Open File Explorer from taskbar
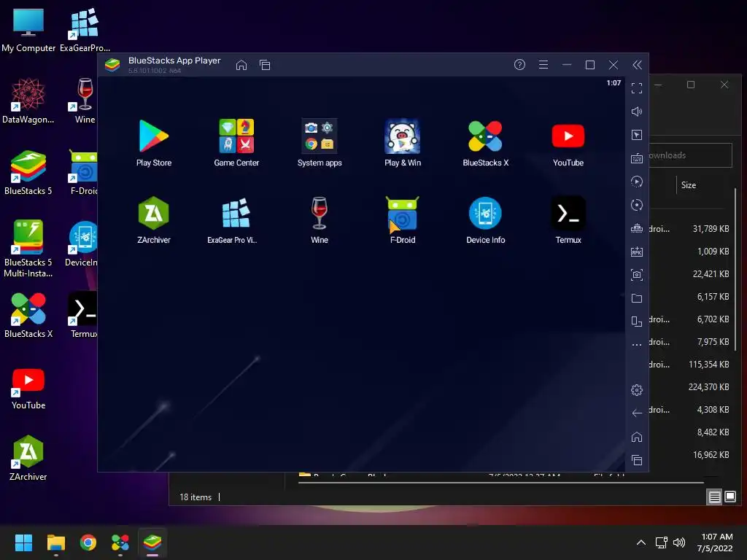 [55, 542]
